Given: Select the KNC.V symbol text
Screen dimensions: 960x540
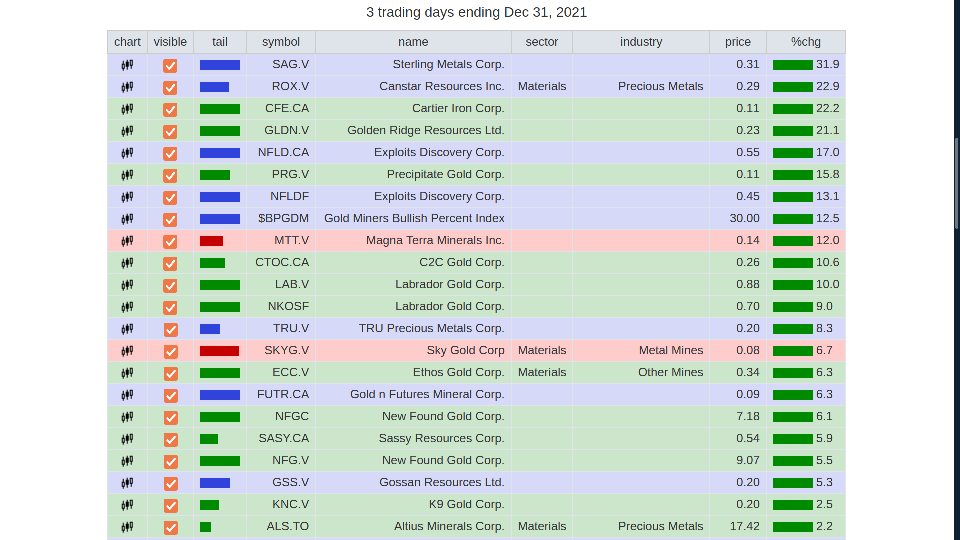Looking at the screenshot, I should (290, 504).
